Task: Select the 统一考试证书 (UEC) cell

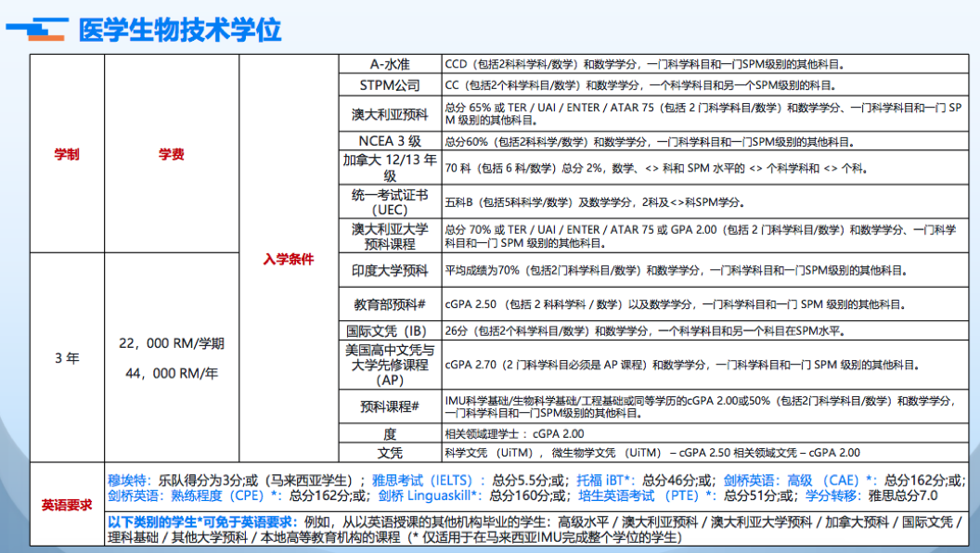Action: click(x=390, y=202)
